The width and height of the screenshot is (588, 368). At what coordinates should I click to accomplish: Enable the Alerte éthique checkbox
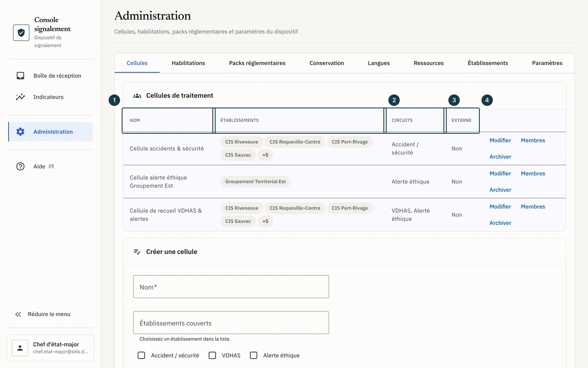click(254, 355)
